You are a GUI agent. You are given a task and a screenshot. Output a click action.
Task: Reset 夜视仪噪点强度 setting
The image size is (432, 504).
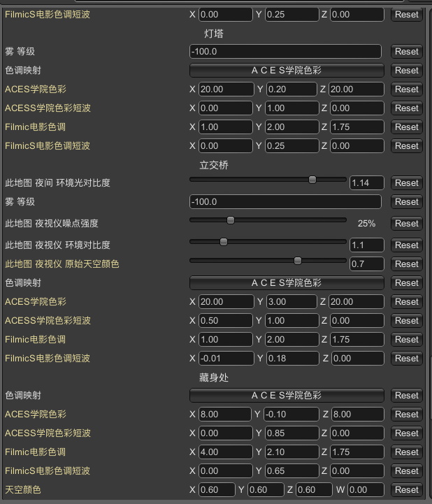(x=407, y=224)
